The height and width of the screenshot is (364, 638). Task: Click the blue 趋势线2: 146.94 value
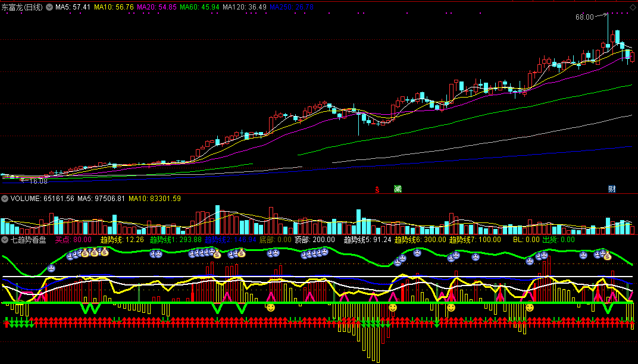tap(230, 240)
